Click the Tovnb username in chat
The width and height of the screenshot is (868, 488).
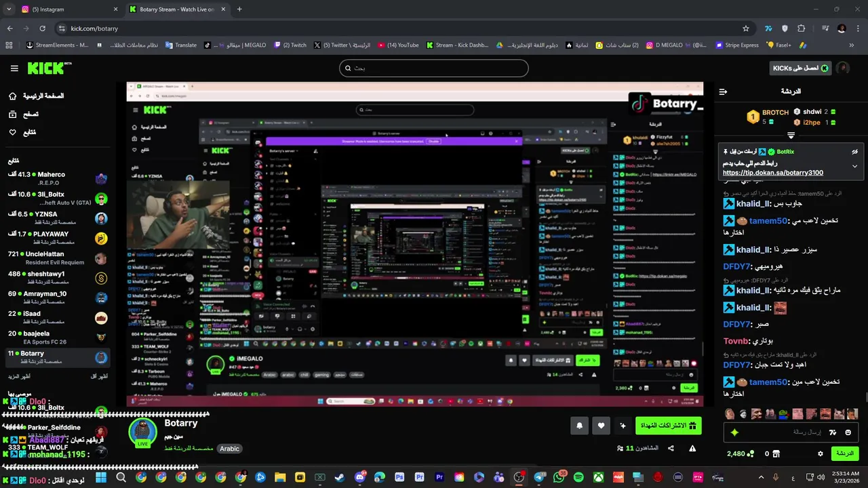tap(736, 341)
